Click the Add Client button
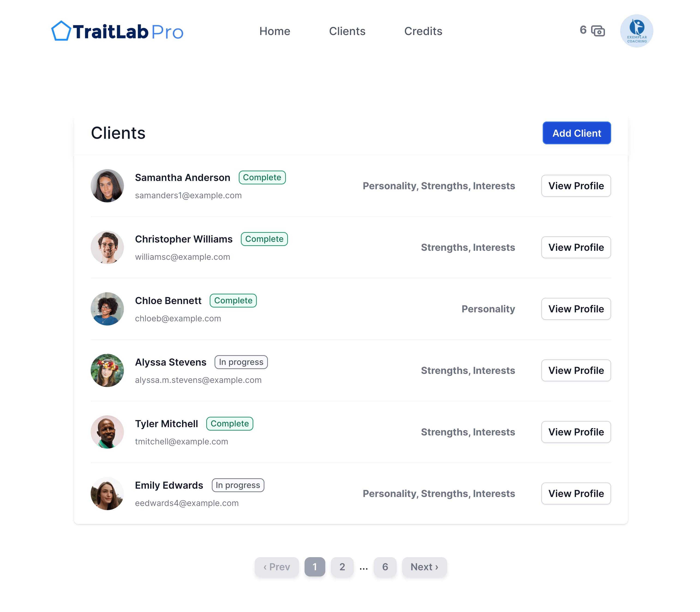Viewport: 700px width, 612px height. pyautogui.click(x=576, y=133)
